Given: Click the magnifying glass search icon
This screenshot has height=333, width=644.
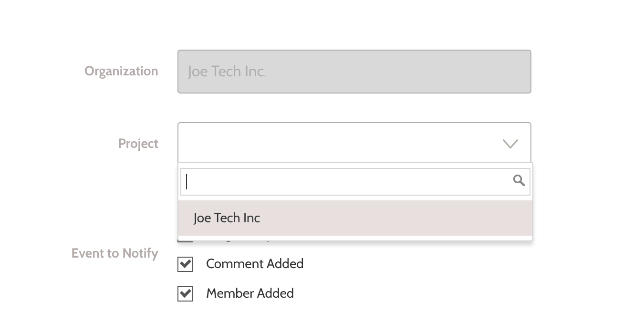Looking at the screenshot, I should point(519,180).
